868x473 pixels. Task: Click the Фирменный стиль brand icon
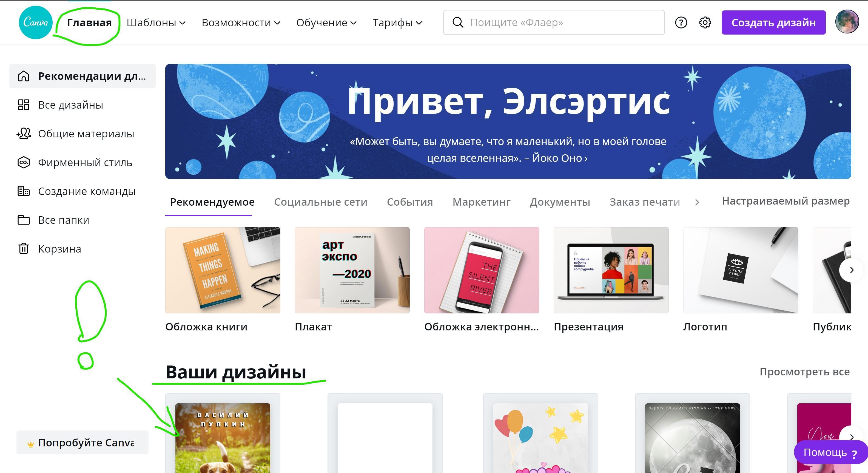(24, 163)
